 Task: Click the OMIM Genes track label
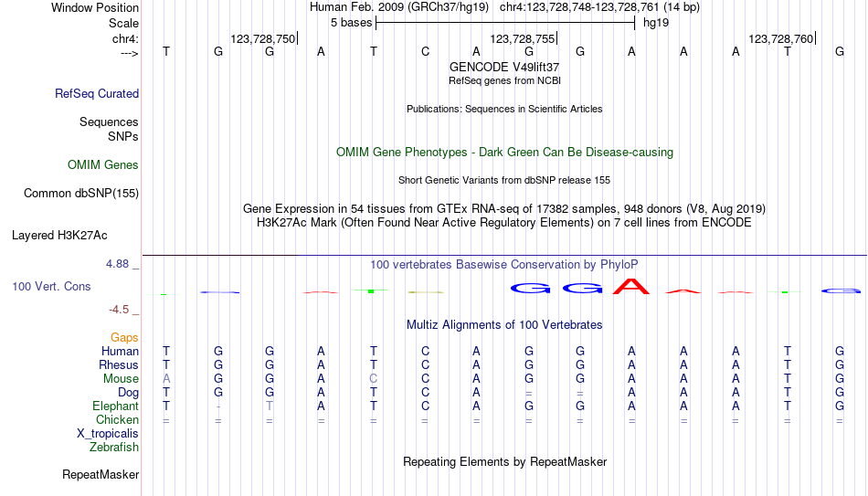pyautogui.click(x=103, y=165)
